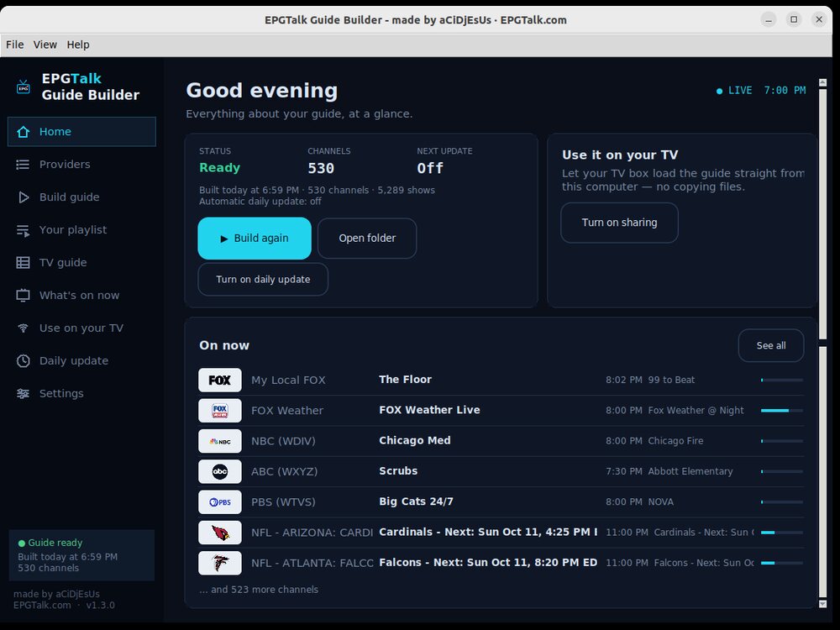Click the Arizona Cardinals team logo
This screenshot has width=840, height=630.
click(x=219, y=533)
